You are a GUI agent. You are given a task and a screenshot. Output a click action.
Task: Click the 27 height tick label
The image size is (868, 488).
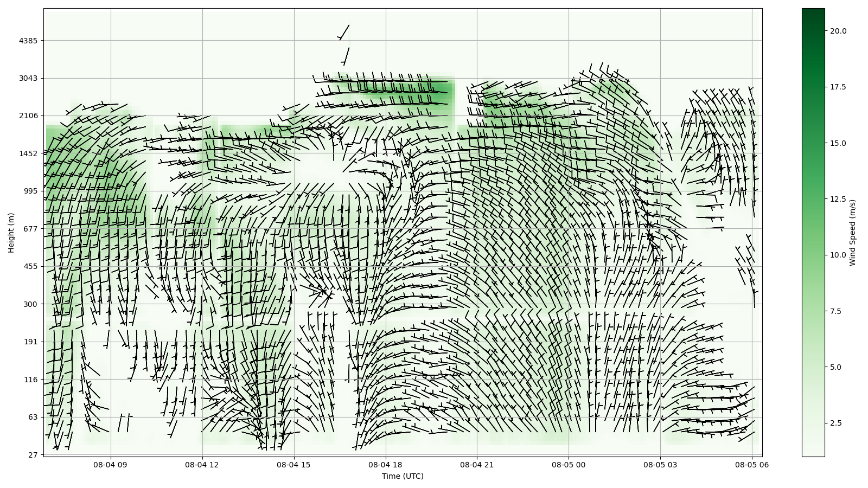tap(33, 455)
